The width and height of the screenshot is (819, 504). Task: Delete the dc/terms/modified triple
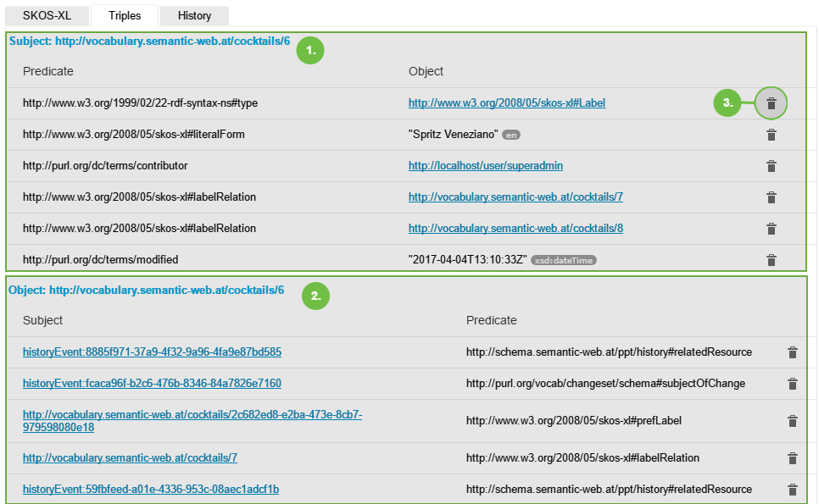(x=771, y=260)
